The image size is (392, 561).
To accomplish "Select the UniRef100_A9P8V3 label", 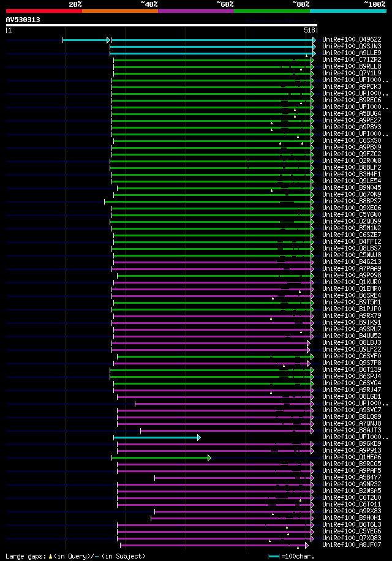I will coord(352,127).
